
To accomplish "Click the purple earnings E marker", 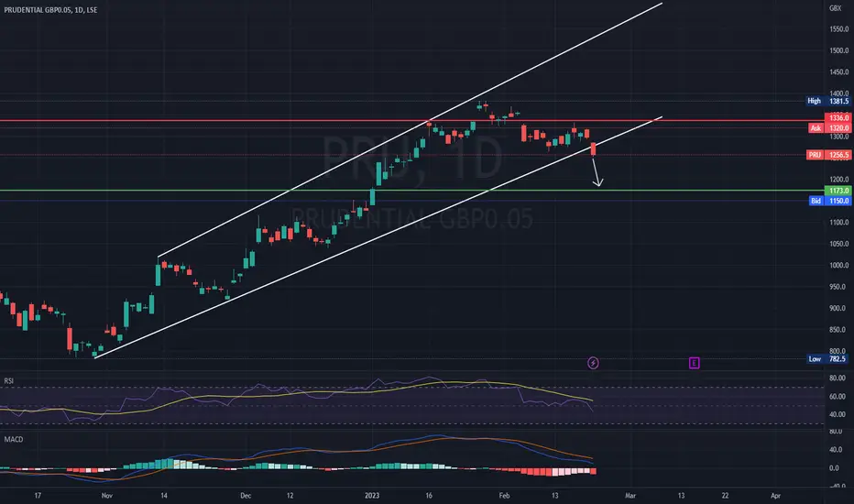I will [x=694, y=363].
